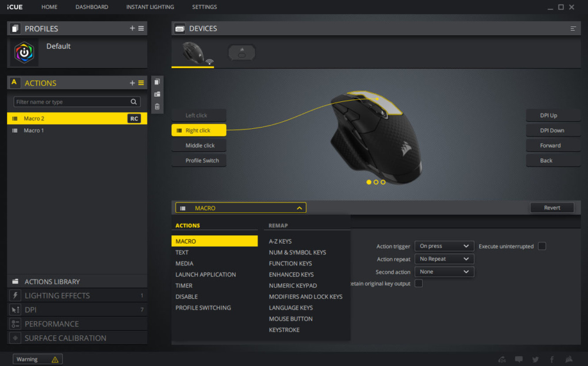This screenshot has width=588, height=366.
Task: Select the Forward mouse button
Action: click(x=553, y=145)
